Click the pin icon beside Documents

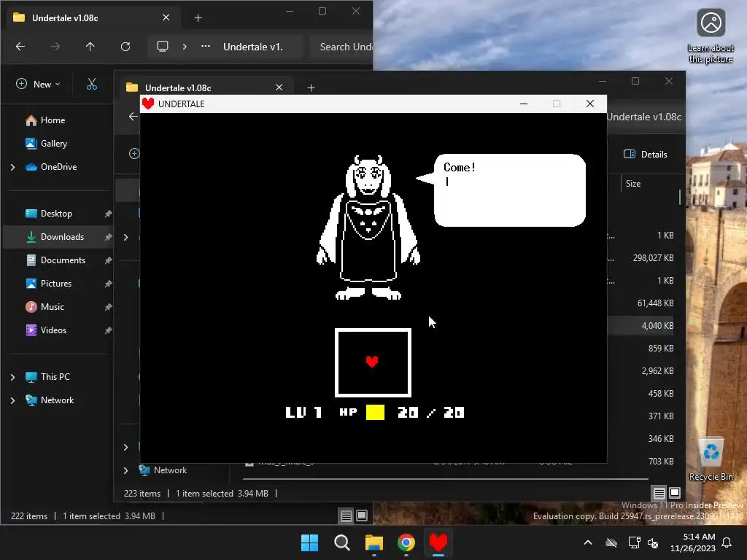(108, 260)
